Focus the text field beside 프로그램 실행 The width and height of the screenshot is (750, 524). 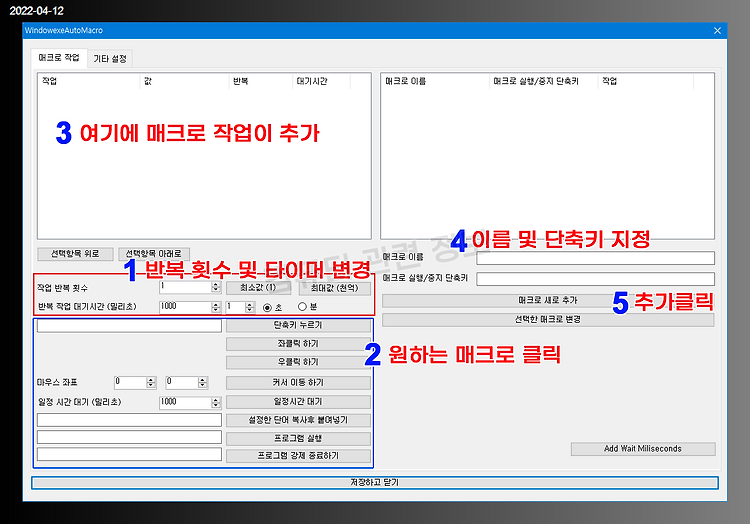[129, 437]
